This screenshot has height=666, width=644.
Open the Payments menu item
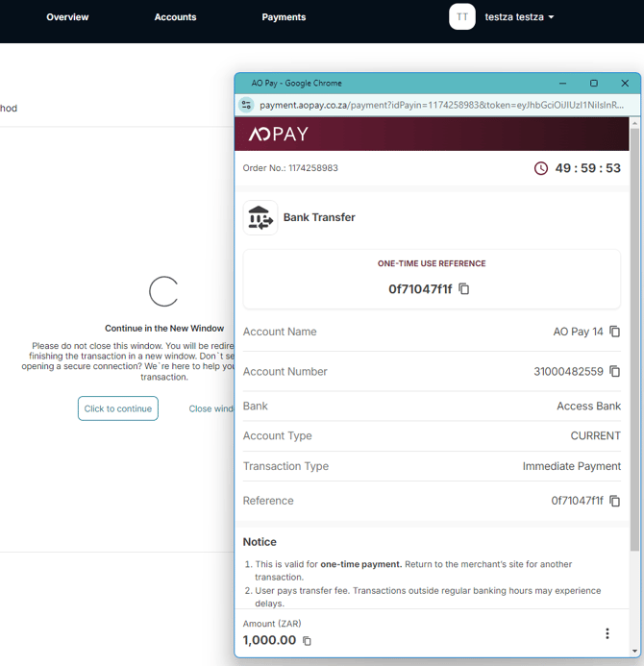click(x=284, y=17)
